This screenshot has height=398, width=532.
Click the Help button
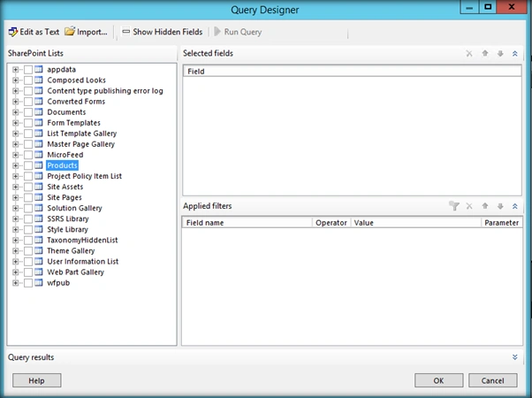coord(36,380)
